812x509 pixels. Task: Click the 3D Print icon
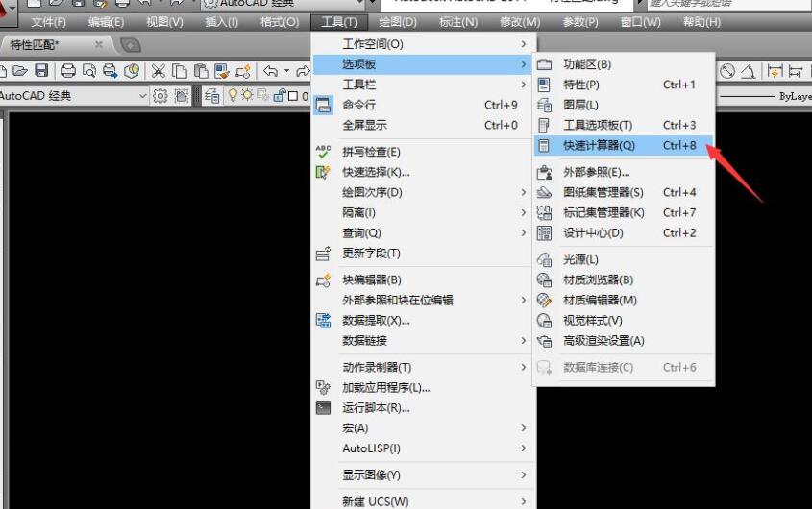tap(132, 70)
